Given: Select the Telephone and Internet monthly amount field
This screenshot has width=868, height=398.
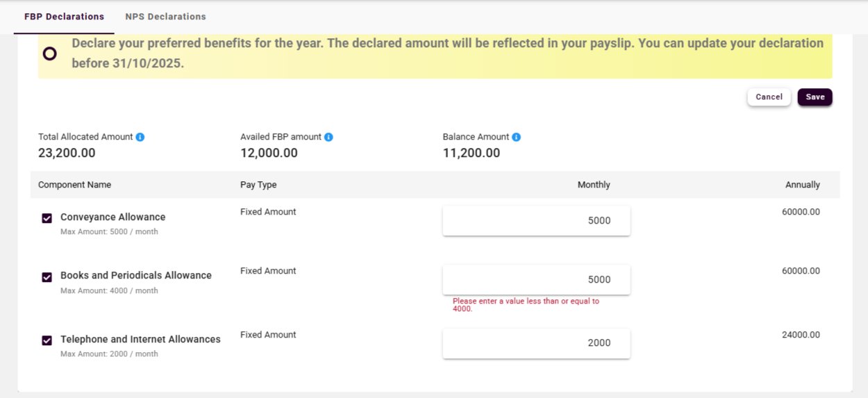Looking at the screenshot, I should [x=536, y=343].
